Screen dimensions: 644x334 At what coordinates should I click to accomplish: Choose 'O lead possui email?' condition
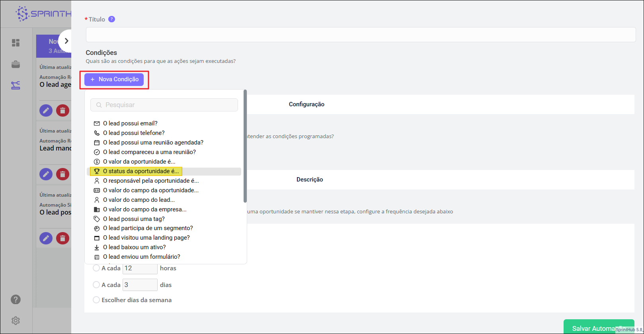click(130, 123)
